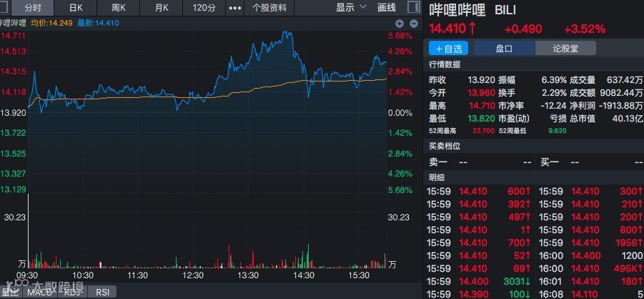Click the 最高 value 14.710
Viewport: 644px width, 299px height.
[x=481, y=106]
